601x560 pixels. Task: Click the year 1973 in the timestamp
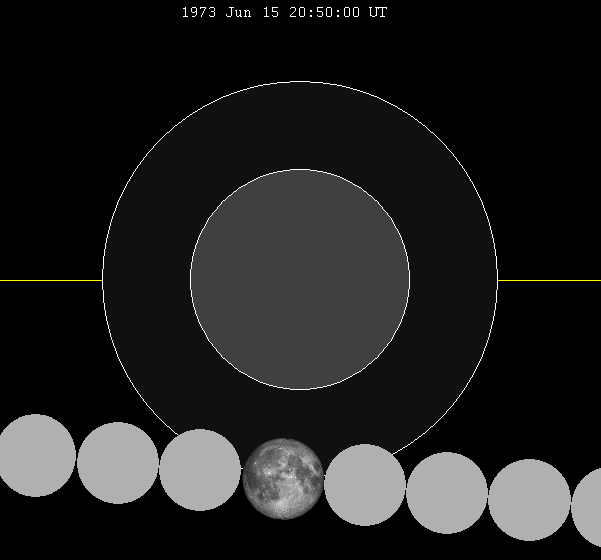tap(198, 13)
